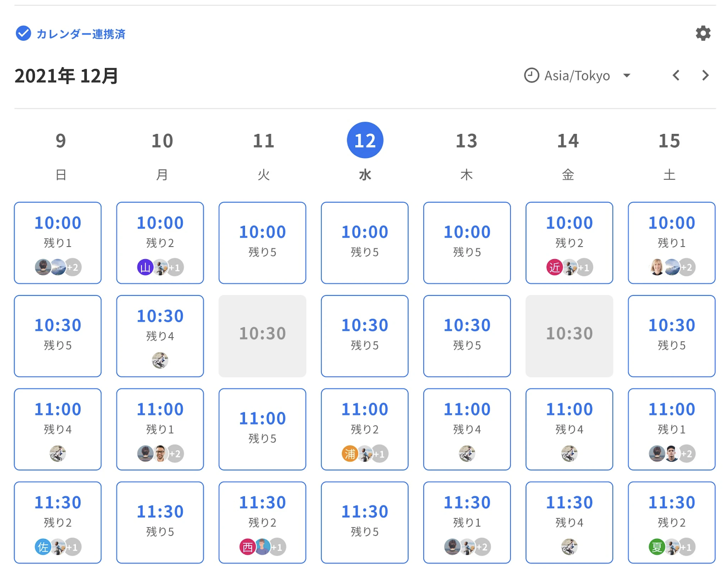This screenshot has width=728, height=571.
Task: Open the settings gear icon
Action: click(703, 33)
